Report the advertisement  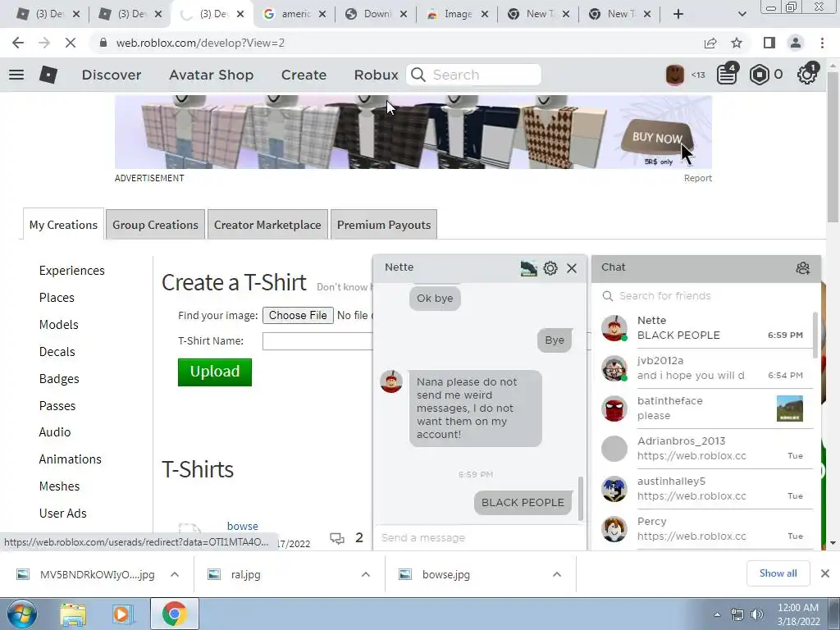(697, 178)
